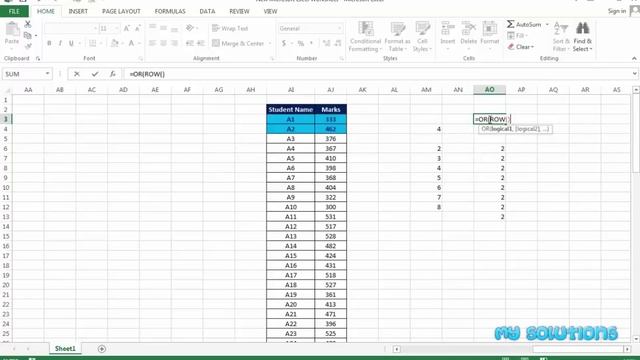
Task: Toggle Bold formatting
Action: [49, 43]
